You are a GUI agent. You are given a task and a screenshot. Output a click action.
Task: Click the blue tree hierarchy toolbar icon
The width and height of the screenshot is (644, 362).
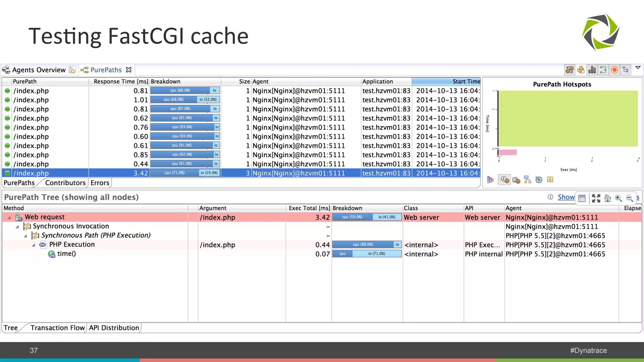pyautogui.click(x=626, y=70)
